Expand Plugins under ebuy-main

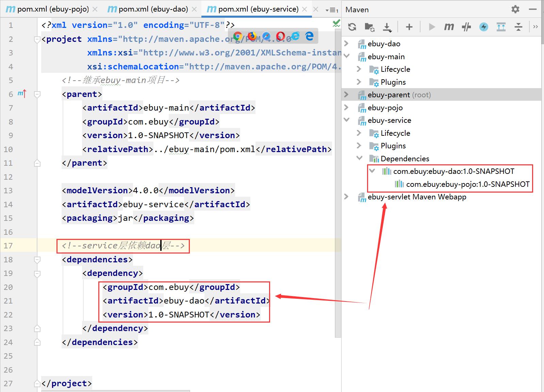359,82
